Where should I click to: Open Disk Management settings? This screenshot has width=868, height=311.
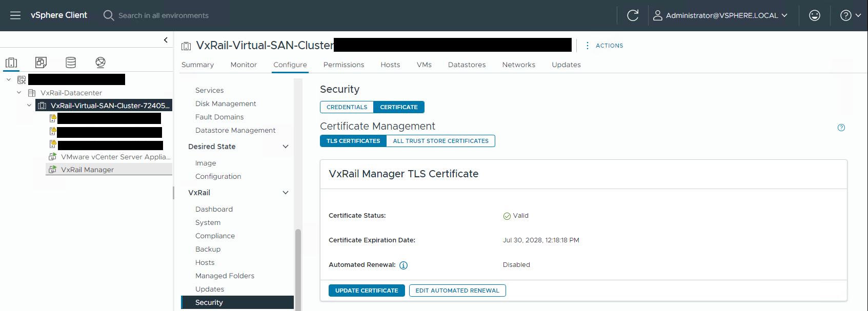tap(226, 103)
